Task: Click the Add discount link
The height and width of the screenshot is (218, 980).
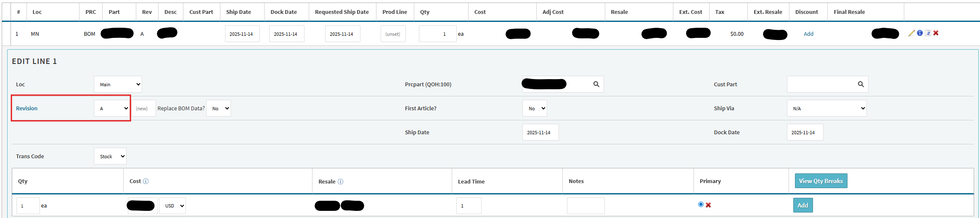Action: [x=808, y=34]
